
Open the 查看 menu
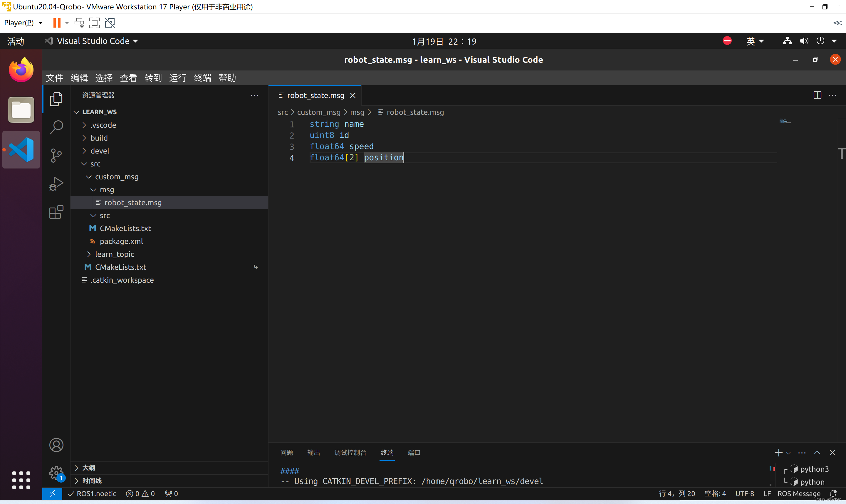(x=128, y=78)
